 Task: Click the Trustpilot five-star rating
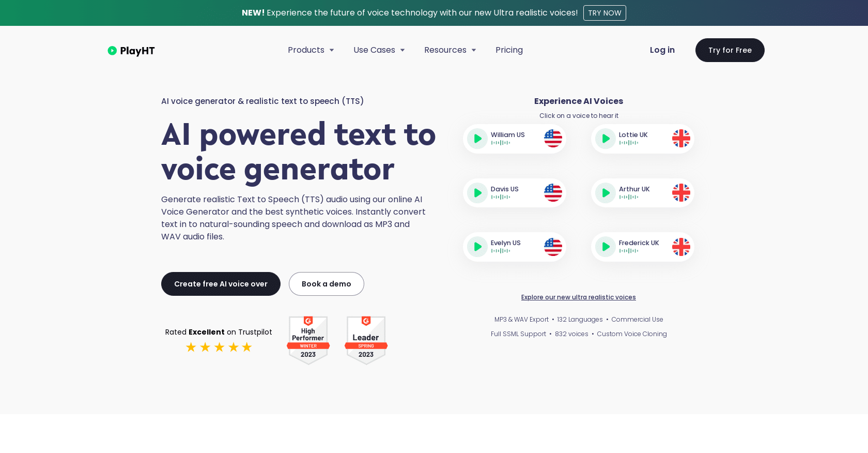219,347
